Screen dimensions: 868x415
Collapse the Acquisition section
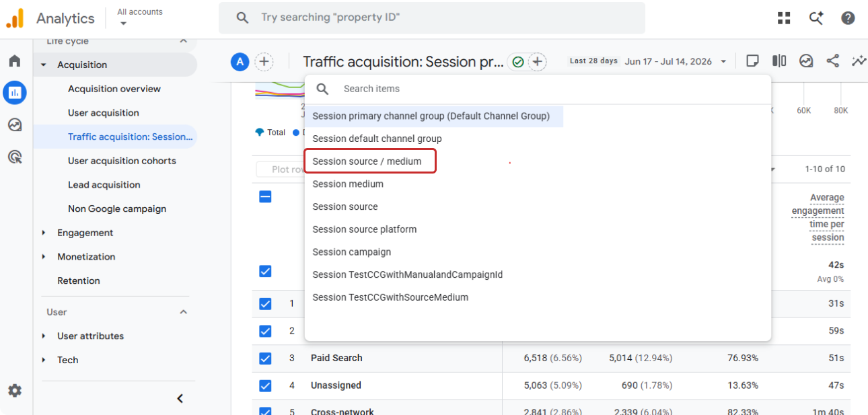[44, 65]
